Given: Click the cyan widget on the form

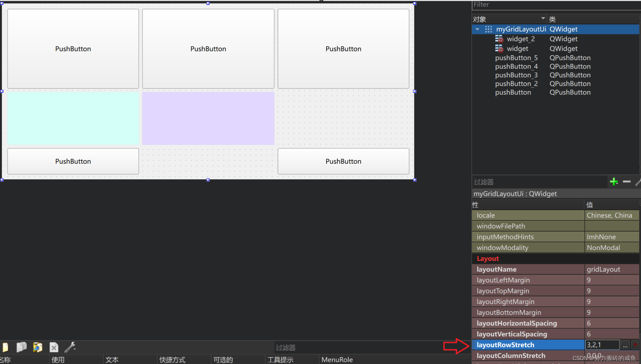Looking at the screenshot, I should coord(73,118).
